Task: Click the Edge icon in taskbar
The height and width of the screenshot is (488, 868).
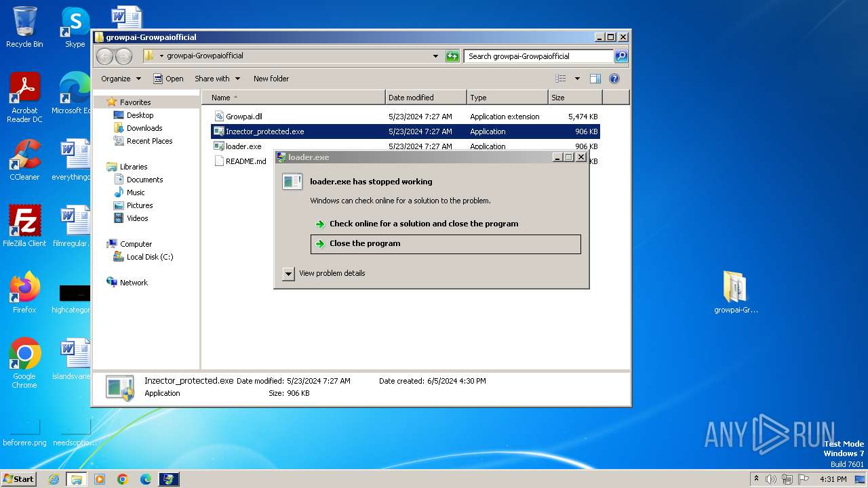Action: [x=146, y=479]
